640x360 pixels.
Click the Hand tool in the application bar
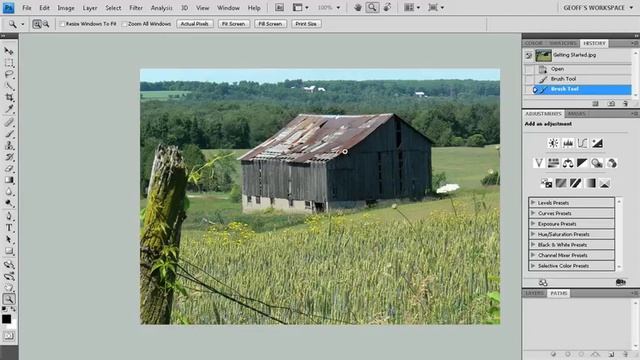[358, 7]
